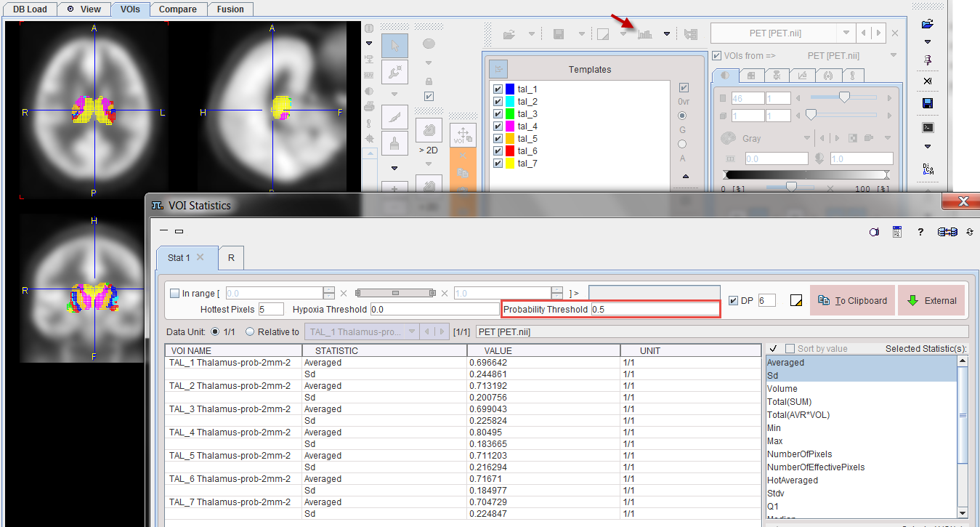
Task: Open the PET [PET.nii] study dropdown
Action: click(x=846, y=33)
